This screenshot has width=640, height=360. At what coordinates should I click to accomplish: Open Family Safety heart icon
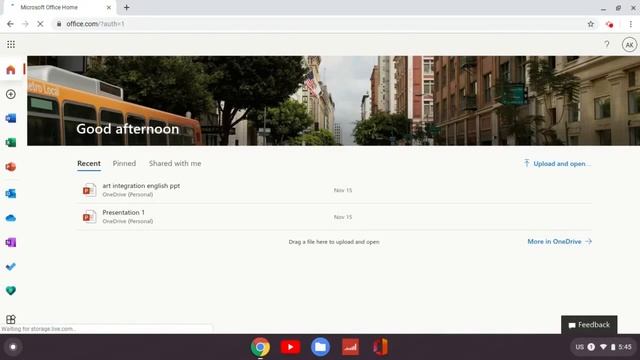pos(11,291)
